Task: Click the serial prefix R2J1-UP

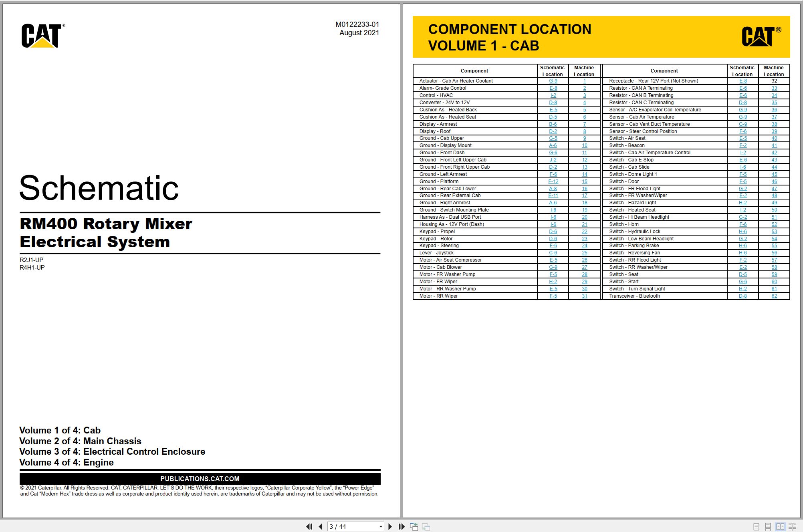Action: 32,260
